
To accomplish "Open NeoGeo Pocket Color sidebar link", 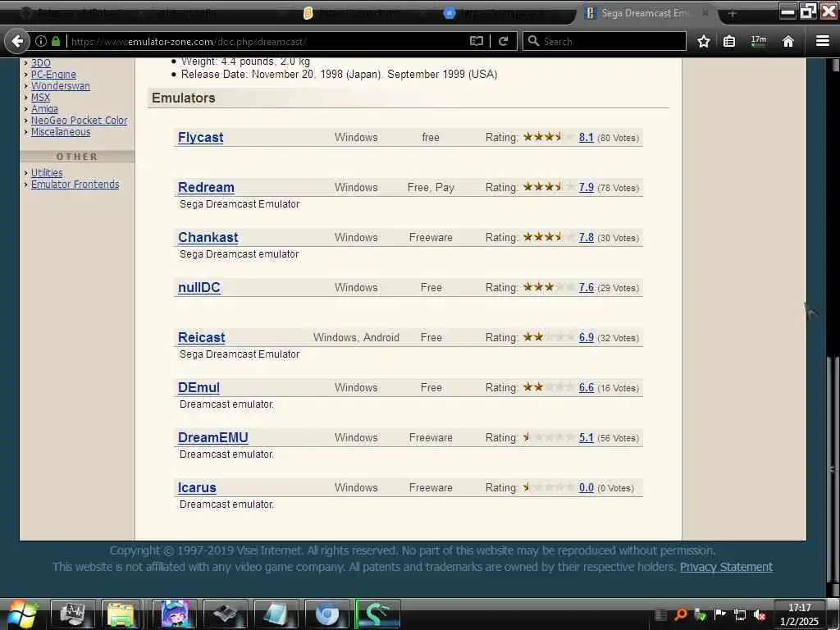I will (x=80, y=121).
